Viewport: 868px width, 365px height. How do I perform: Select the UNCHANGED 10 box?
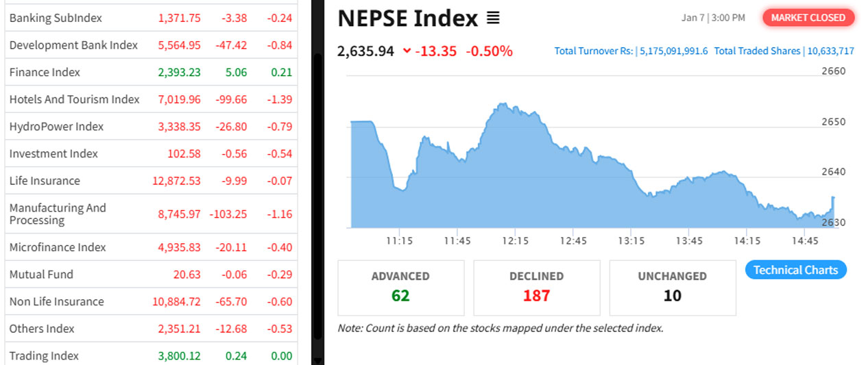[672, 287]
